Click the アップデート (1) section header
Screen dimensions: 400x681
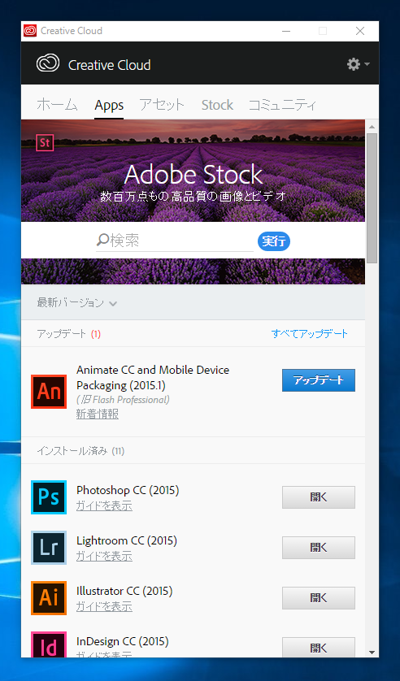click(x=69, y=334)
